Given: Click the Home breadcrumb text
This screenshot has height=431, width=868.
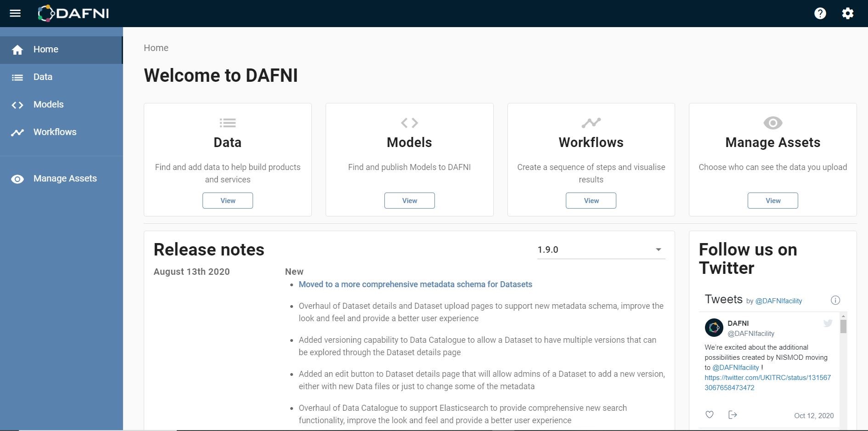Looking at the screenshot, I should click(156, 48).
